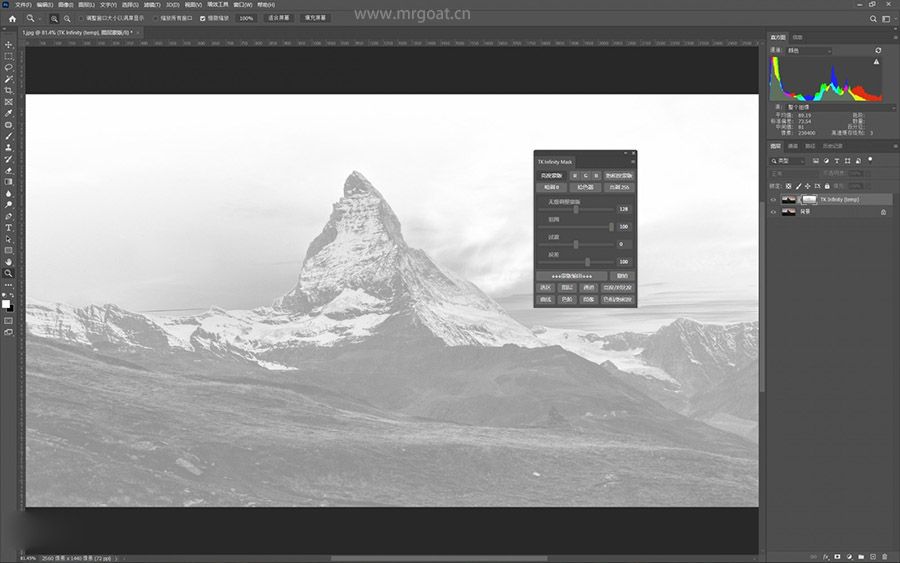Refresh the histogram with the refresh icon

pyautogui.click(x=878, y=50)
